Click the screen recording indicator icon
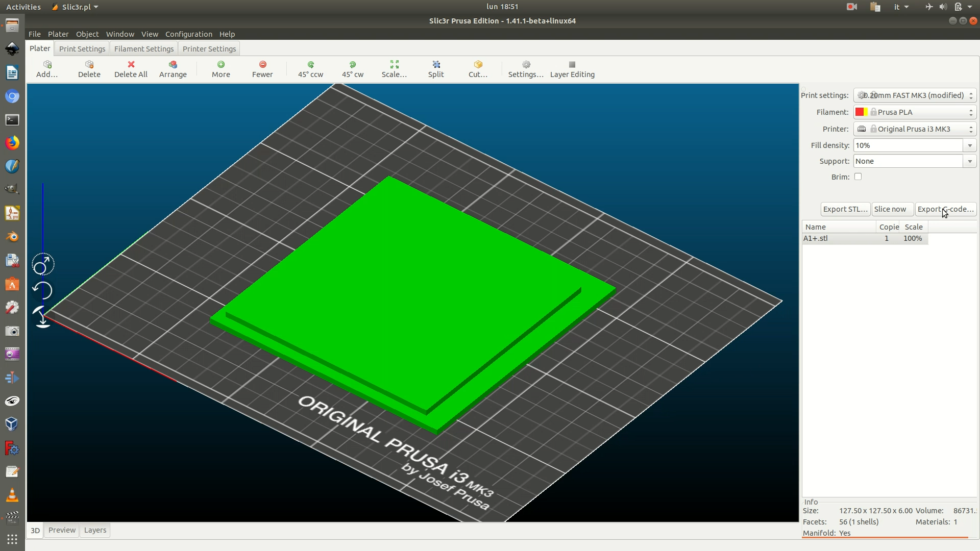Screen dimensions: 980x551 click(x=851, y=7)
